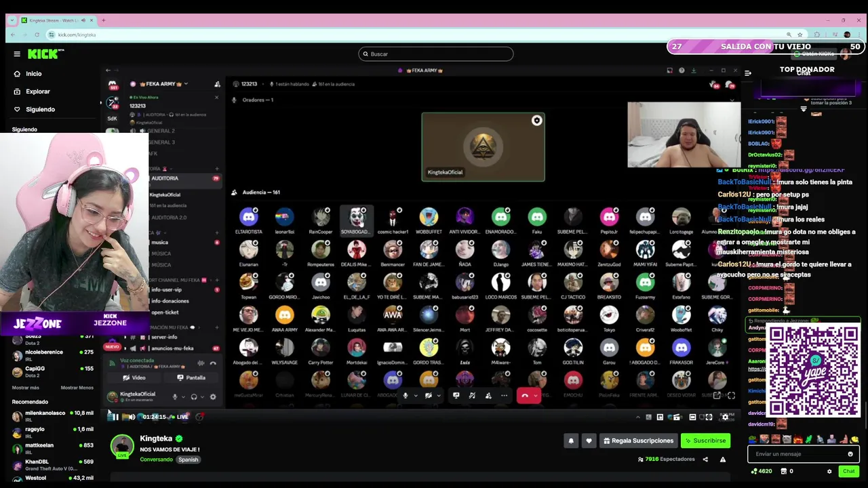Click the Pantalla screen share button
The image size is (868, 488).
(x=191, y=378)
